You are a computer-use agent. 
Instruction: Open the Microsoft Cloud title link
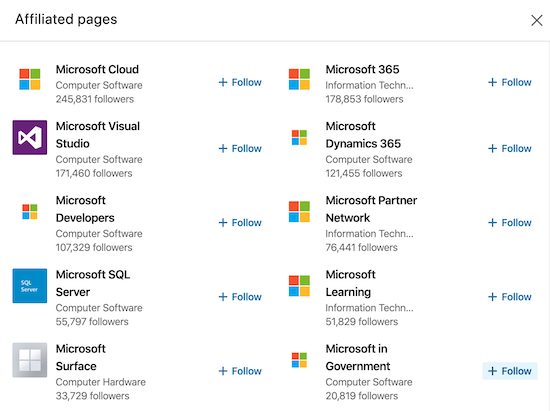click(x=97, y=69)
